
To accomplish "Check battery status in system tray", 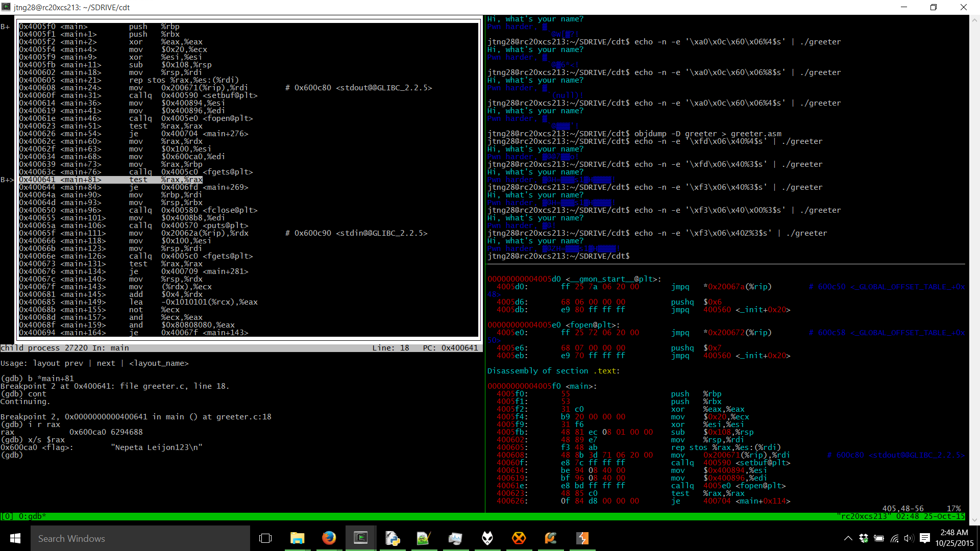I will coord(879,538).
